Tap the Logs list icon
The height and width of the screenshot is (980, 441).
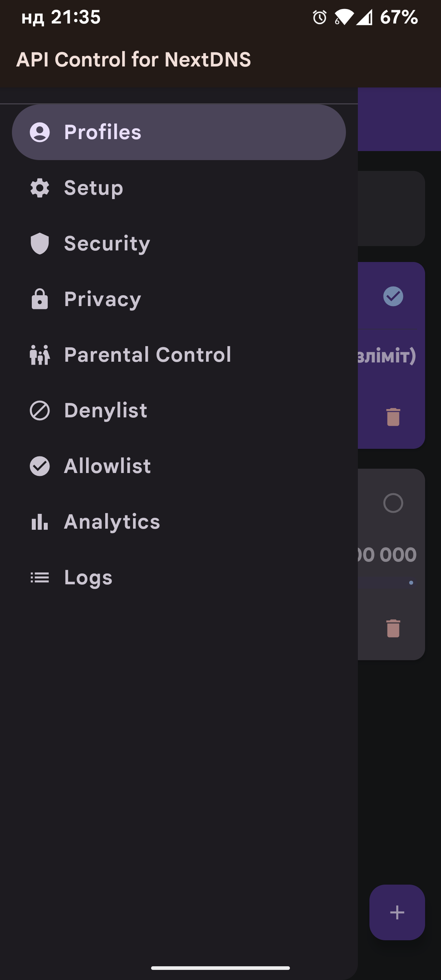click(39, 577)
